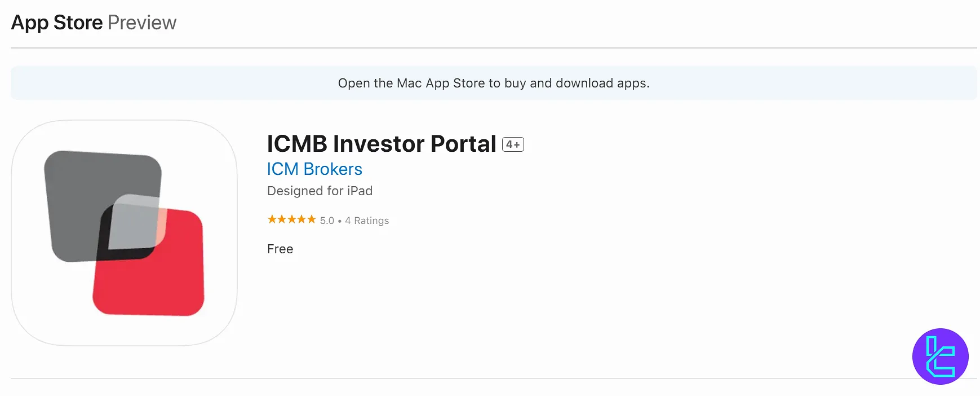980x396 pixels.
Task: Select the ICMB Investor Portal title
Action: [382, 144]
